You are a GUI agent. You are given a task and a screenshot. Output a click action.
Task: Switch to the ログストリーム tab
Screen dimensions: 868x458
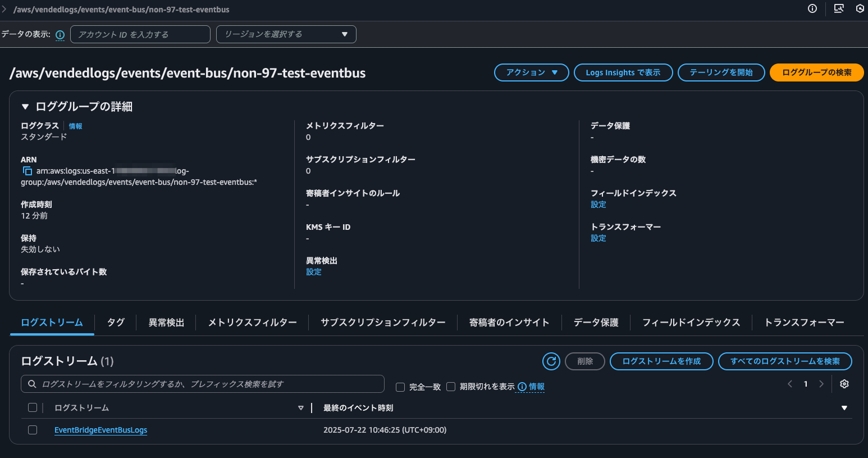pyautogui.click(x=52, y=323)
